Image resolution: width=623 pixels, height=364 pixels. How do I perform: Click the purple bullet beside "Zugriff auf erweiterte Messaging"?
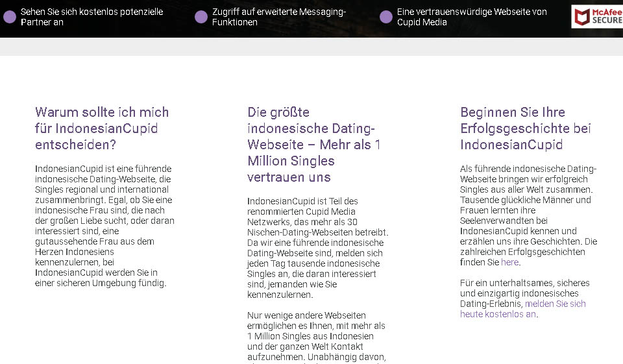tap(201, 17)
